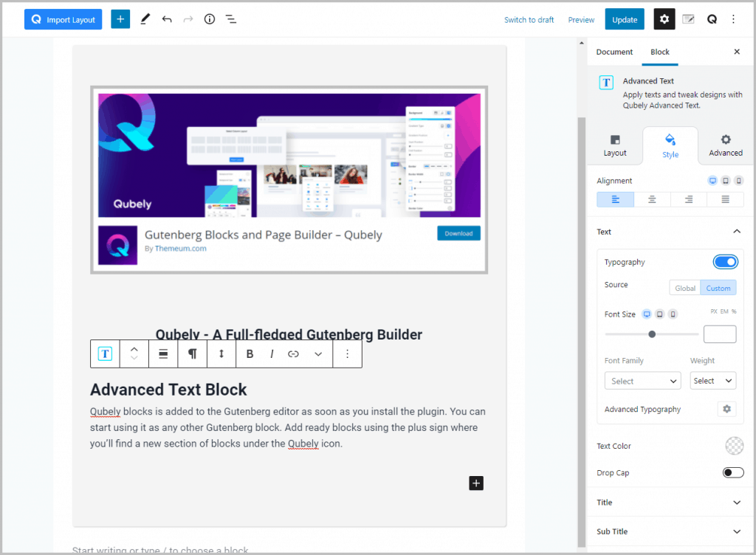Open the Advanced tab
The width and height of the screenshot is (756, 555).
726,145
